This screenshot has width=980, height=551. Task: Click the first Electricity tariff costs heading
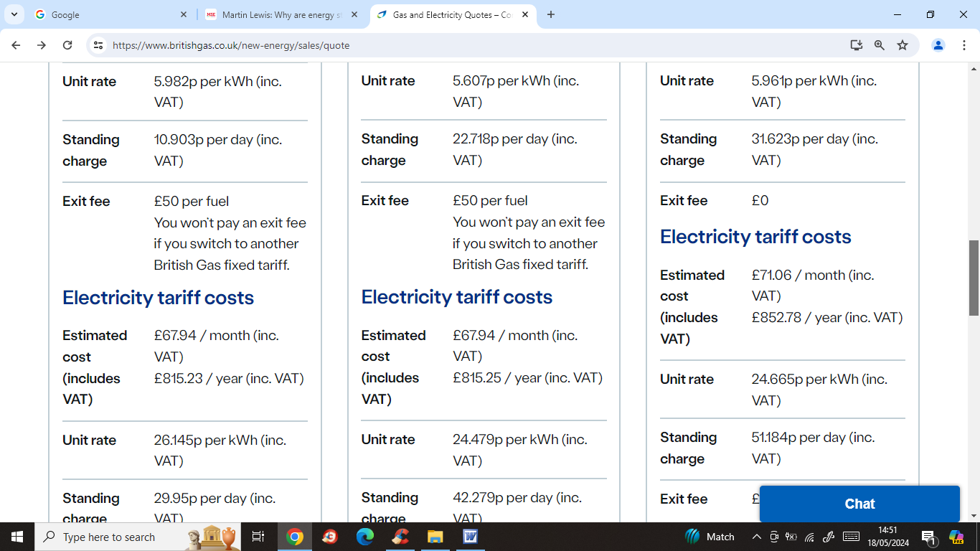tap(158, 298)
